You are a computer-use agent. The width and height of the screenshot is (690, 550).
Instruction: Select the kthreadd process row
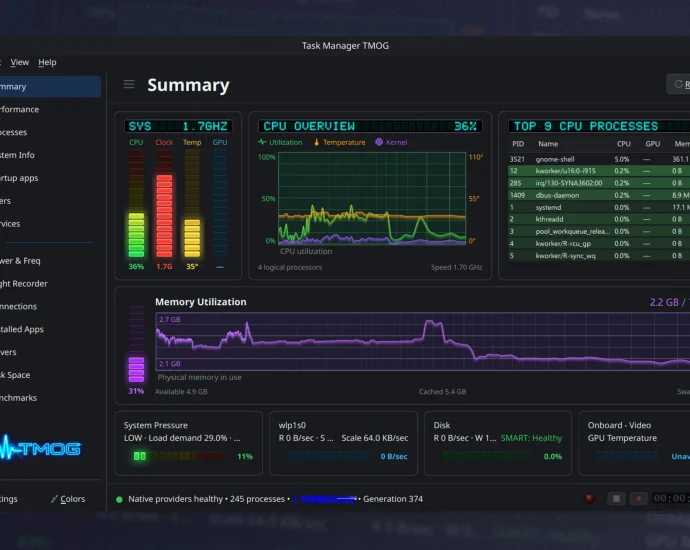(x=599, y=219)
